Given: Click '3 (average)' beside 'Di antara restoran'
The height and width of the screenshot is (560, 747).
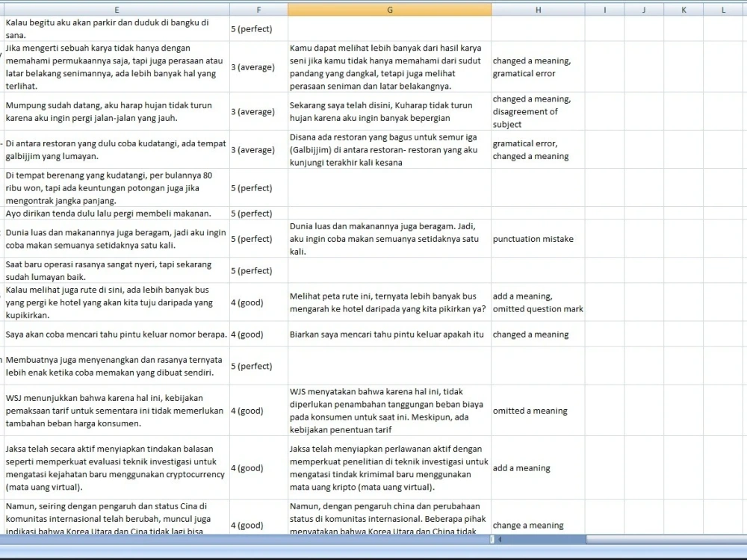Looking at the screenshot, I should pyautogui.click(x=258, y=149).
